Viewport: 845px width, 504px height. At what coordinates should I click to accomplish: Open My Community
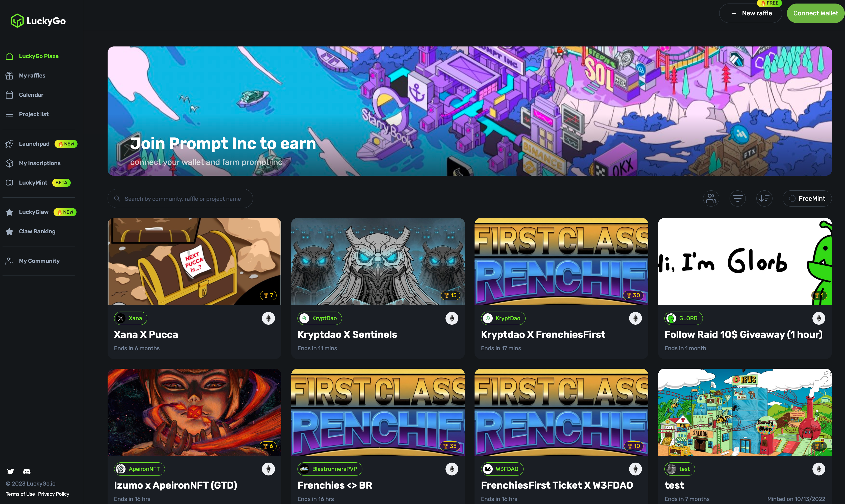(x=39, y=261)
